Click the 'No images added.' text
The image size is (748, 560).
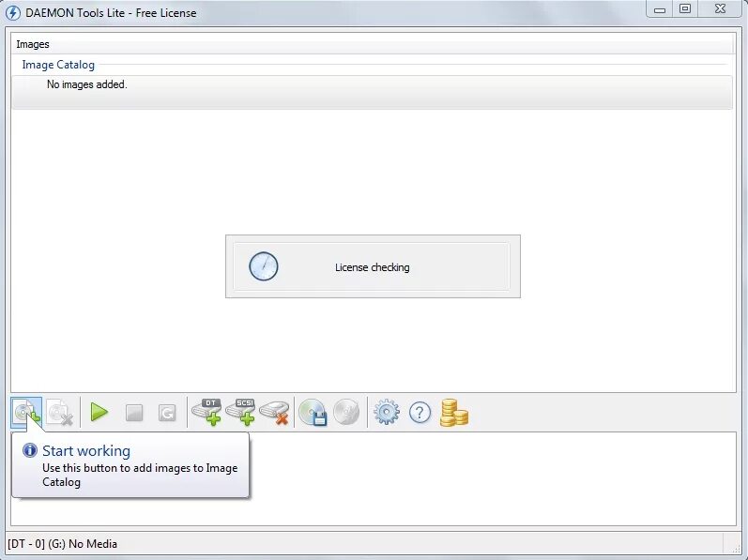87,84
